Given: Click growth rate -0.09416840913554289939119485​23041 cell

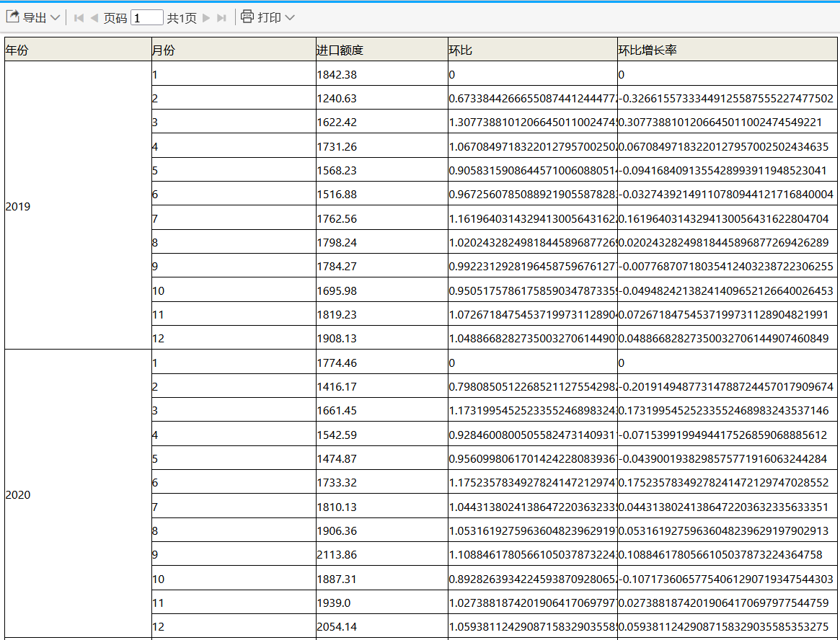Looking at the screenshot, I should click(728, 170).
